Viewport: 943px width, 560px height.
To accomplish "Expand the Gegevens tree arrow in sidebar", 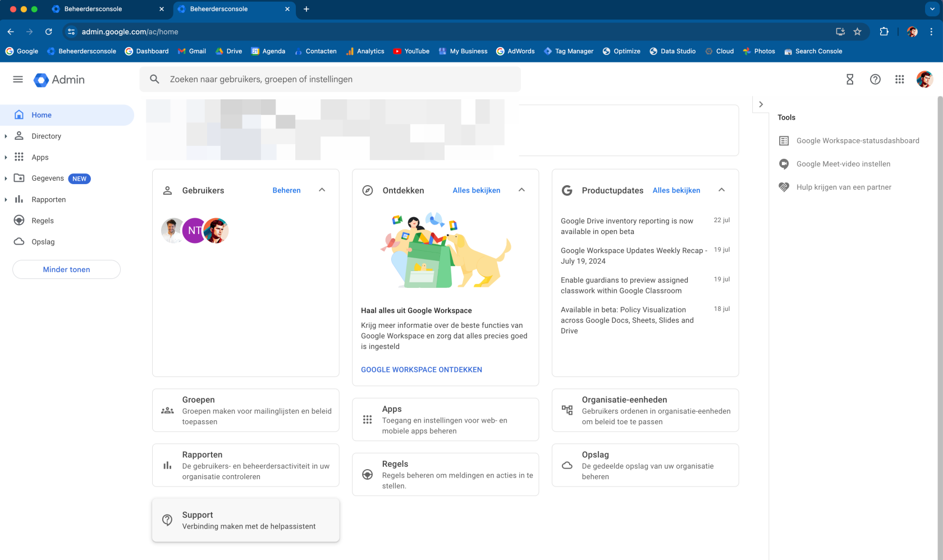I will click(x=6, y=178).
